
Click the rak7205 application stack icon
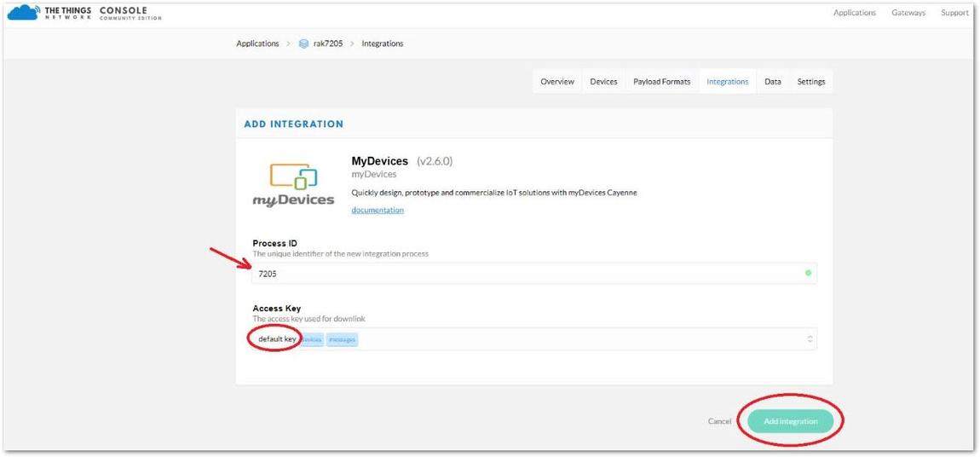pyautogui.click(x=303, y=43)
